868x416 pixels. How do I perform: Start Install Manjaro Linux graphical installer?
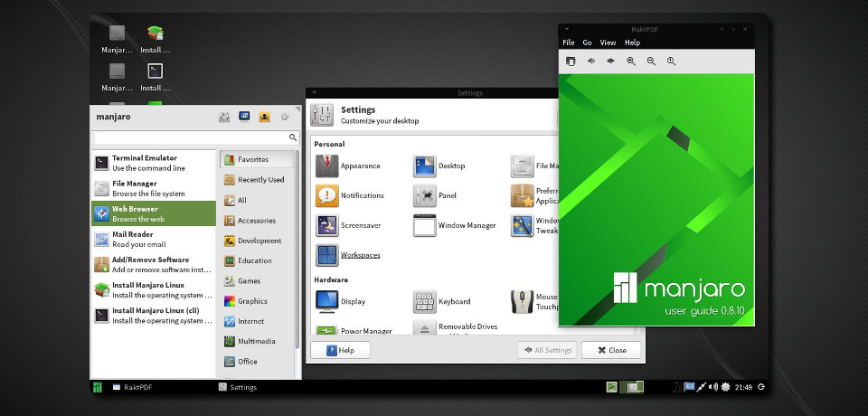click(154, 289)
